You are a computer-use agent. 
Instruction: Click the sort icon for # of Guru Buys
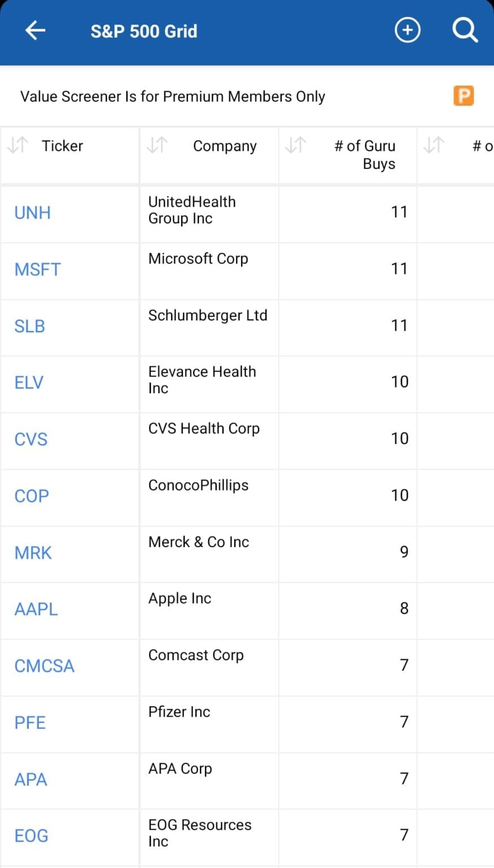pyautogui.click(x=296, y=145)
